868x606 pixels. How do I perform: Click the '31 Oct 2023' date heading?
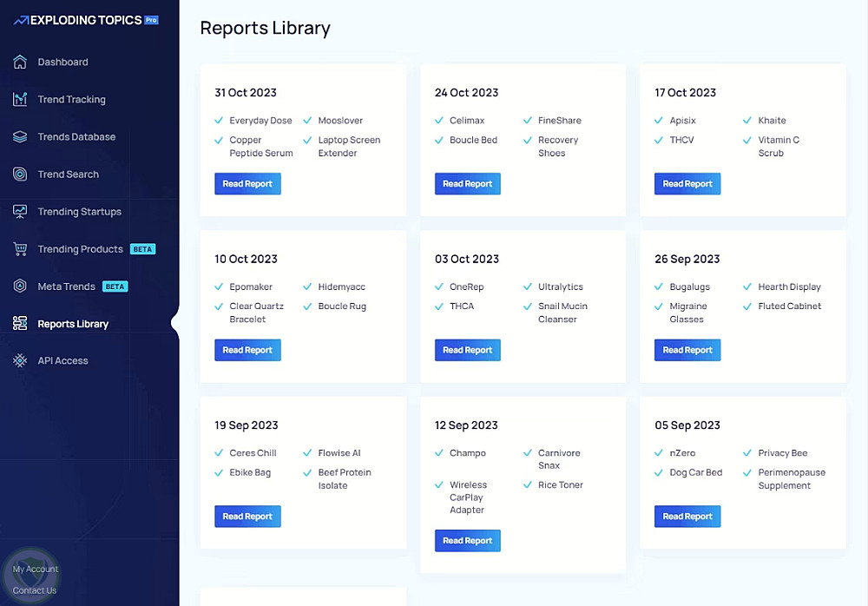246,93
